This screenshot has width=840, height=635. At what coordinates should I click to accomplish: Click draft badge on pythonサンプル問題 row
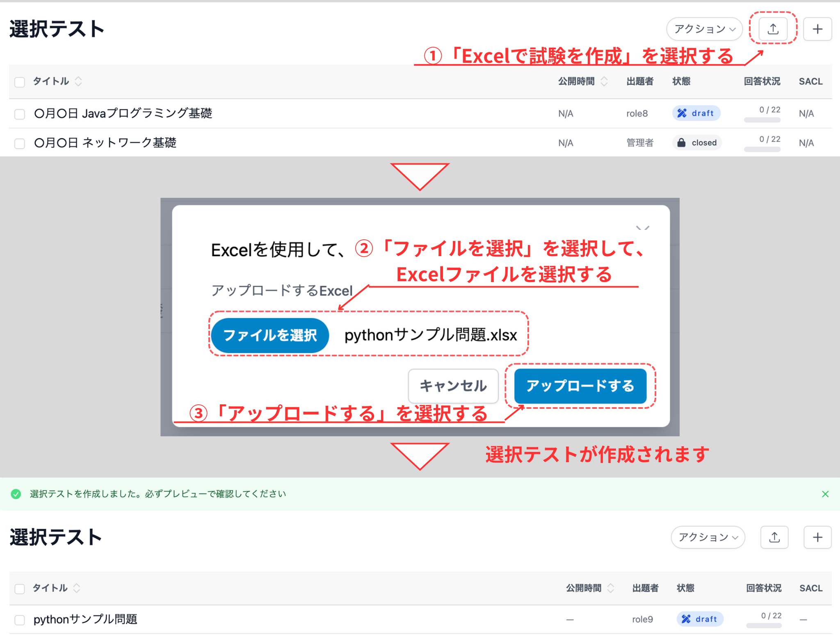700,619
